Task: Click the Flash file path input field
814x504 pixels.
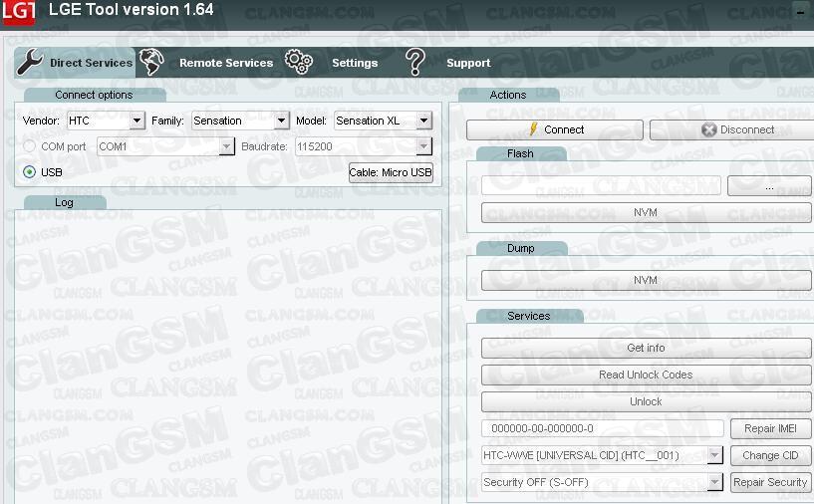Action: point(601,185)
